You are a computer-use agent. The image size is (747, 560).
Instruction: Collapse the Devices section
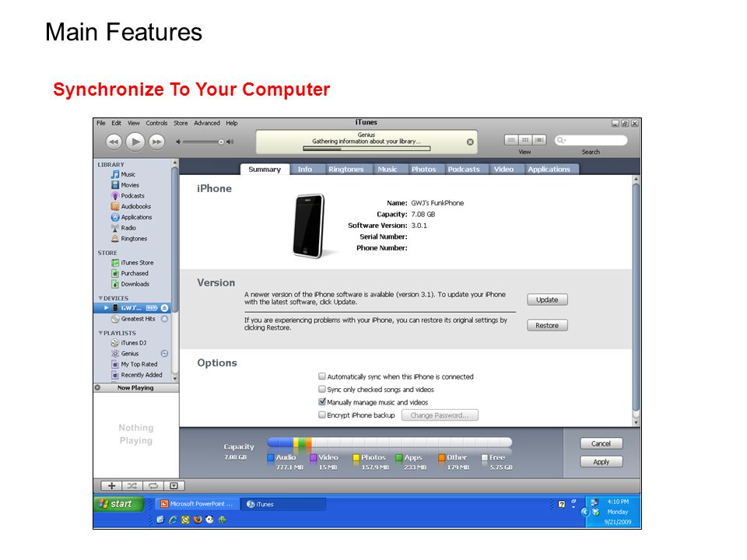point(100,298)
